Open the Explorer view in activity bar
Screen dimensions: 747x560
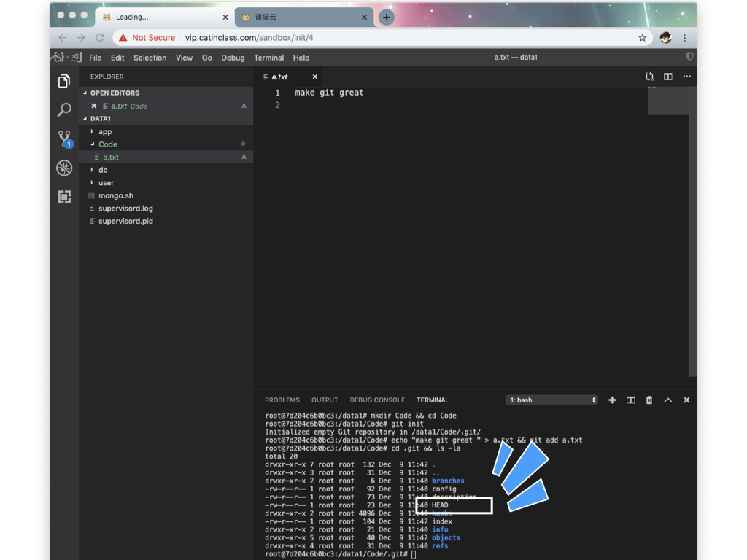pos(64,81)
